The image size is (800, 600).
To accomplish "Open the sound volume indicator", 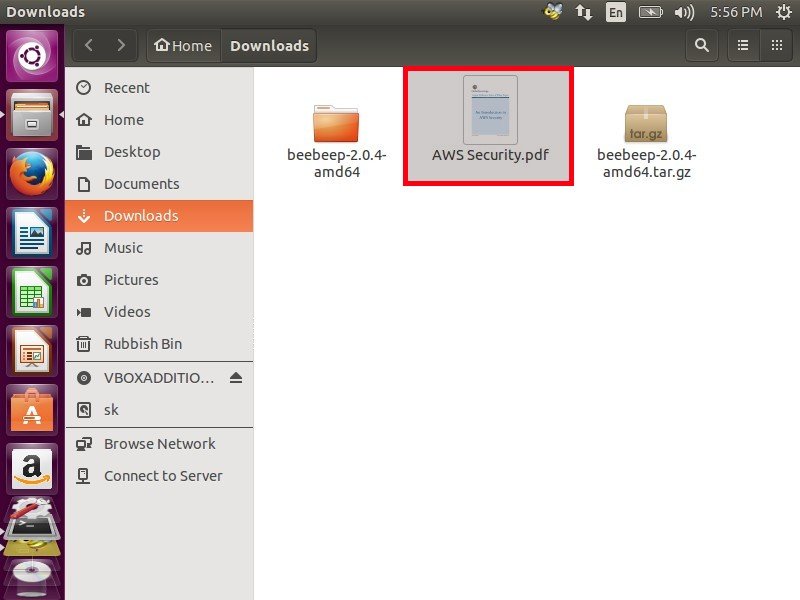I will [x=684, y=12].
